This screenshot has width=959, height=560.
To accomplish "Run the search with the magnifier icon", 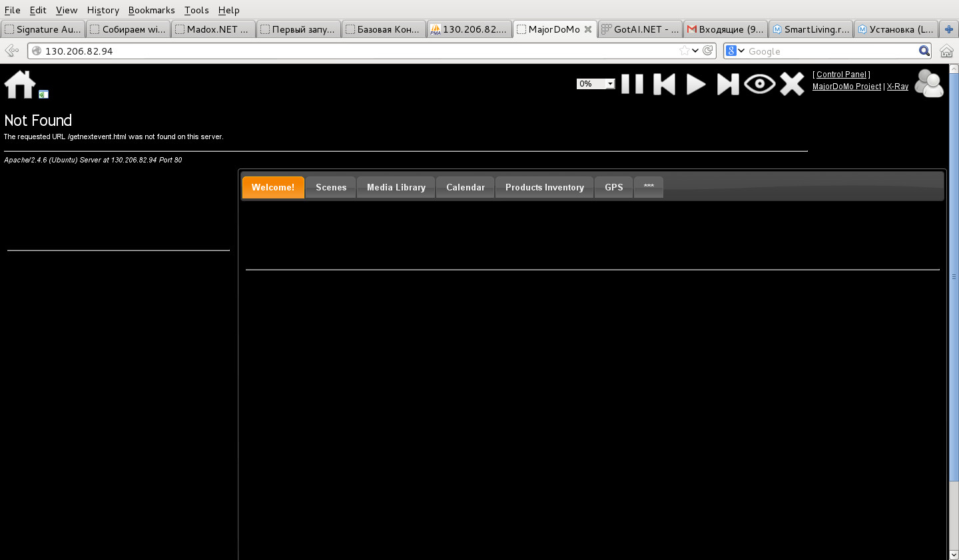I will (924, 51).
